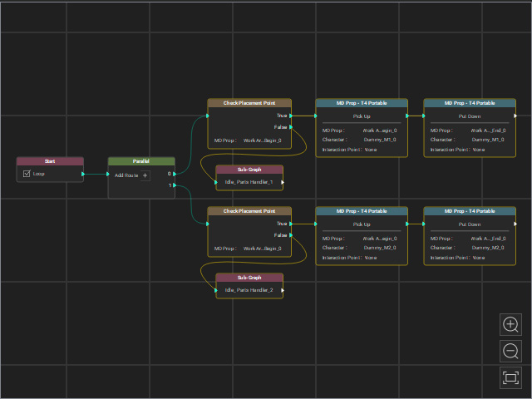Image resolution: width=532 pixels, height=399 pixels.
Task: Click the zoom in magnifier icon
Action: (x=510, y=325)
